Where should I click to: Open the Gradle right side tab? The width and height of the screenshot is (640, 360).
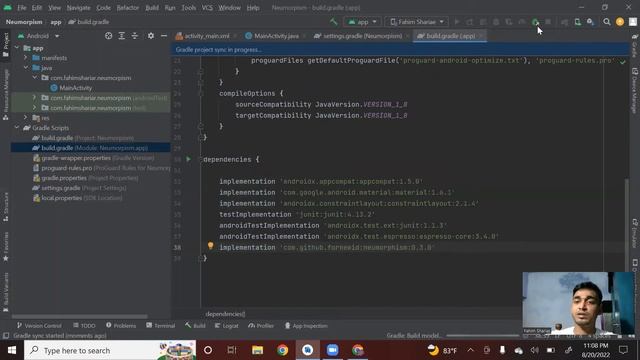635,45
